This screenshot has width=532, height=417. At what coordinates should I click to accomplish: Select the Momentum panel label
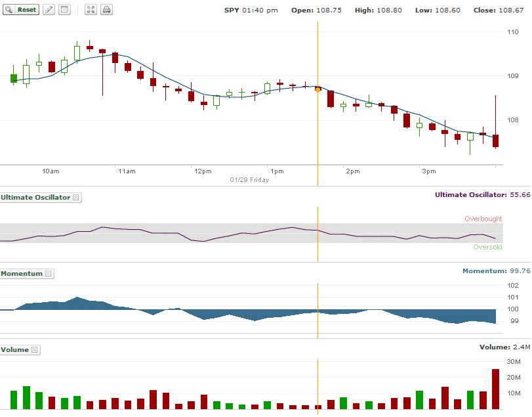coord(22,273)
